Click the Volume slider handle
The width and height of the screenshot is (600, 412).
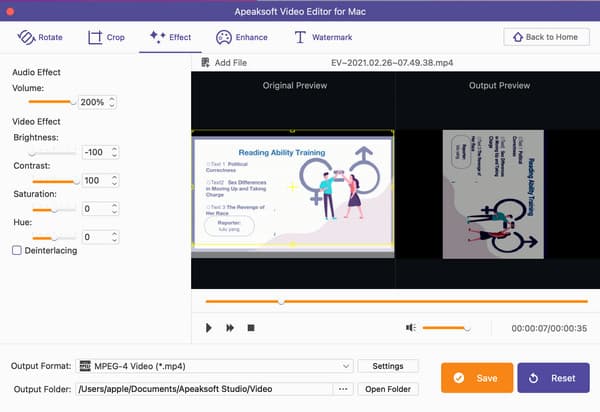click(x=73, y=102)
